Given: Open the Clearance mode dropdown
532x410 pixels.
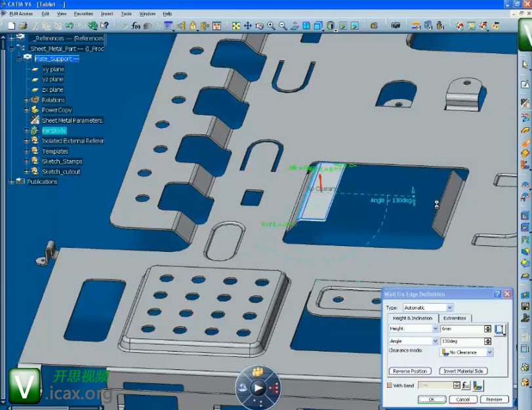Looking at the screenshot, I should pyautogui.click(x=489, y=353).
